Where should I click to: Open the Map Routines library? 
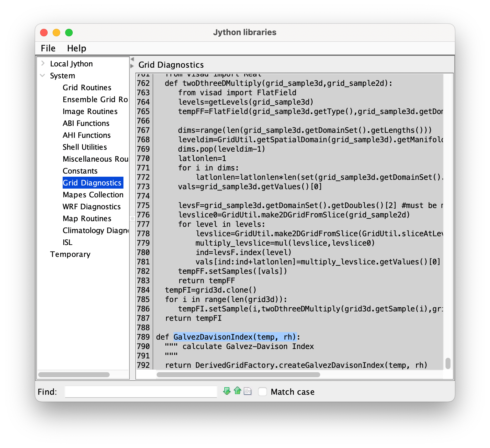[87, 218]
